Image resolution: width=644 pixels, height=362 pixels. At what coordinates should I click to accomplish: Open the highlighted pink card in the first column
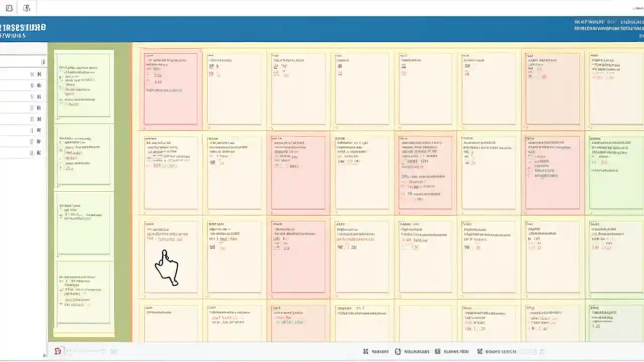[x=171, y=88]
